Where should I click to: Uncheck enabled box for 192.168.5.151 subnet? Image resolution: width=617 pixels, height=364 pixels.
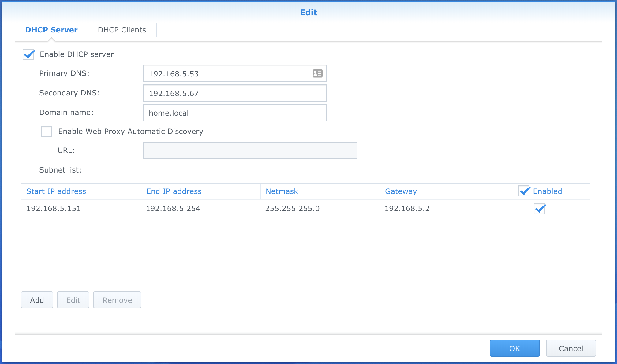point(539,209)
